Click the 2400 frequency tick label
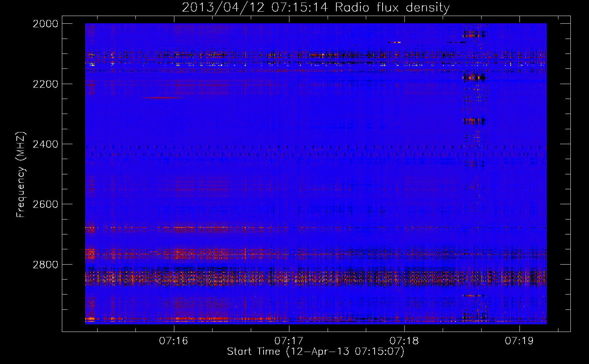 click(x=46, y=144)
